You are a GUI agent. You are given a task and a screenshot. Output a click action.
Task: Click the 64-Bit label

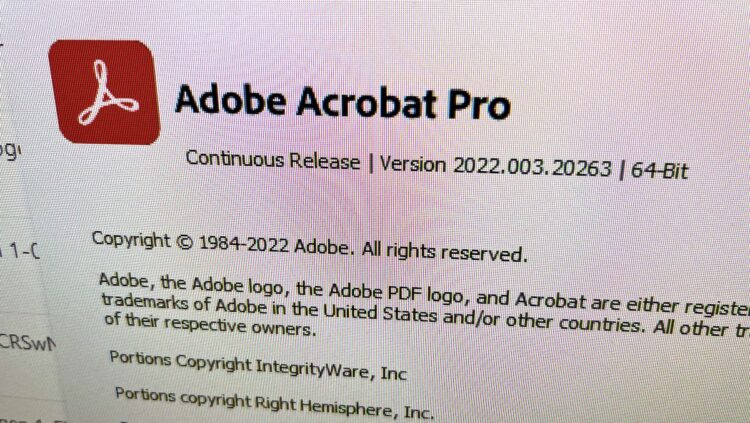659,171
